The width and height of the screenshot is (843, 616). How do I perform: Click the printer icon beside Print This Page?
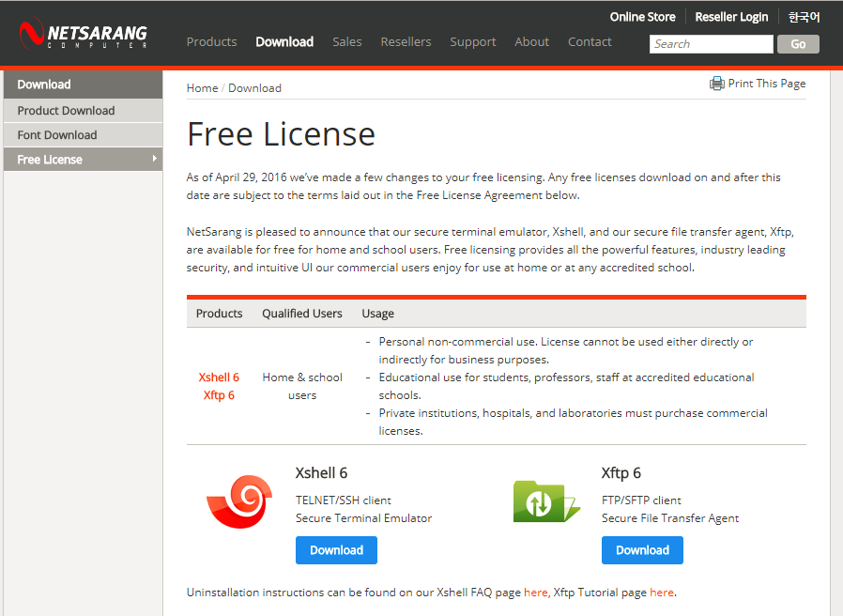click(x=716, y=84)
